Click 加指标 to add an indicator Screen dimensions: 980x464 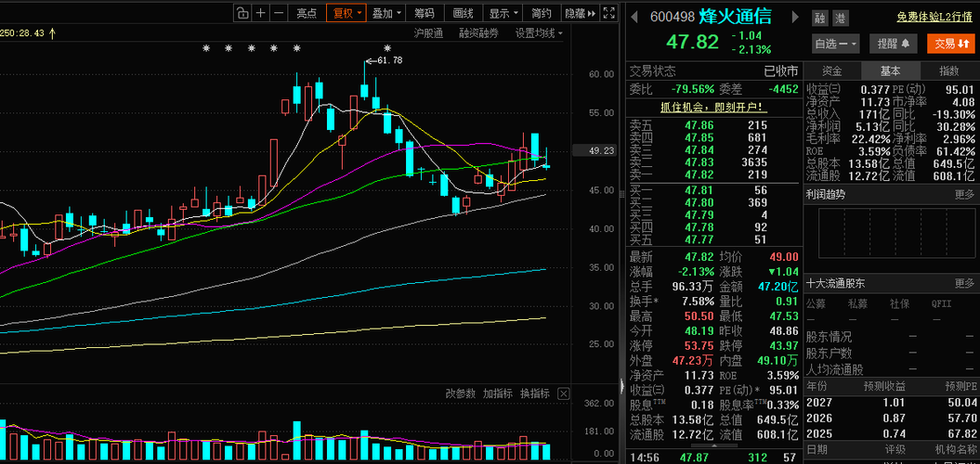[x=498, y=393]
